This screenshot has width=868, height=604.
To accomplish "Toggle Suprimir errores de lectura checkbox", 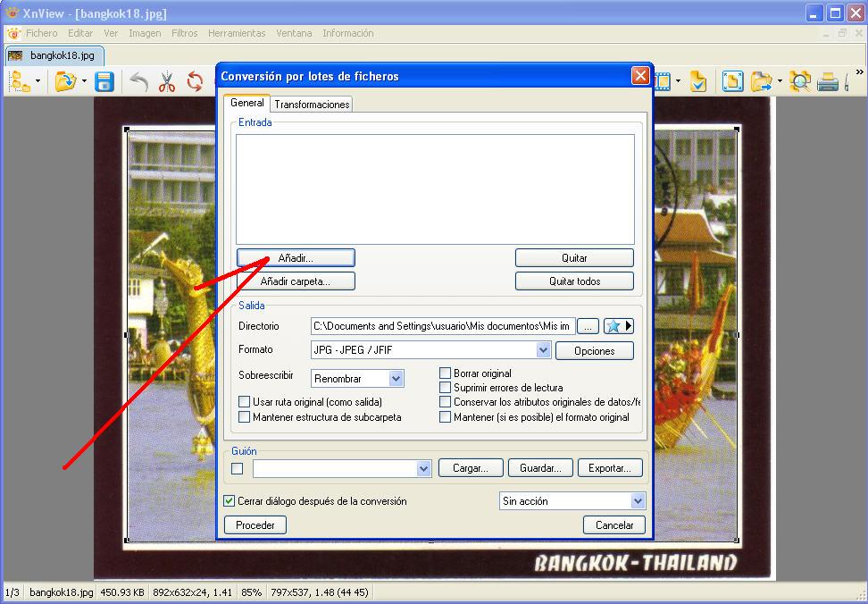I will pyautogui.click(x=445, y=388).
